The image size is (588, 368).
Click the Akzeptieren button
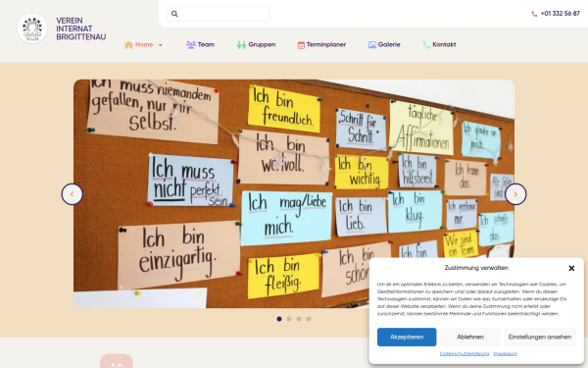pos(407,337)
